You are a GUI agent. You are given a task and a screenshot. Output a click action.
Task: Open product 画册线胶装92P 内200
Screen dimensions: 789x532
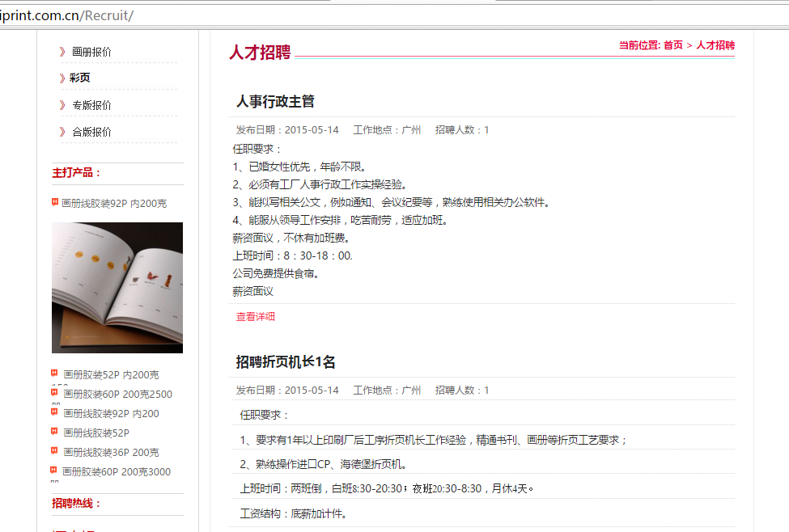(x=111, y=414)
